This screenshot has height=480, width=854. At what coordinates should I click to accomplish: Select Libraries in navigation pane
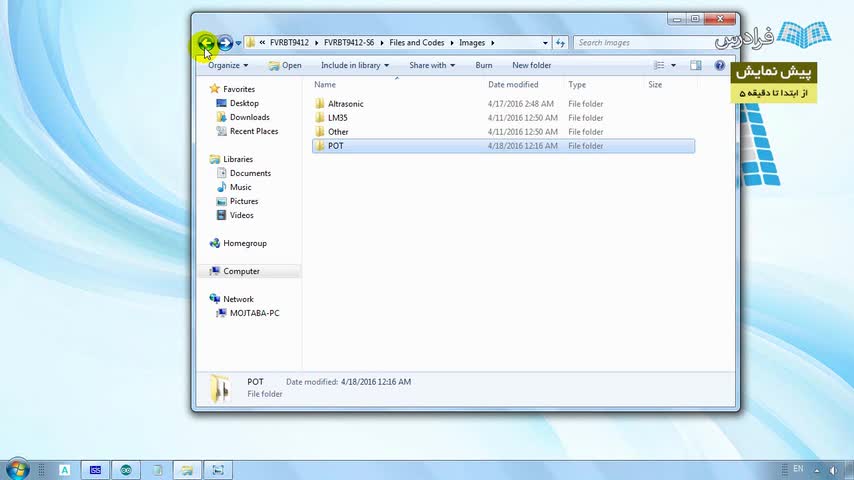237,159
